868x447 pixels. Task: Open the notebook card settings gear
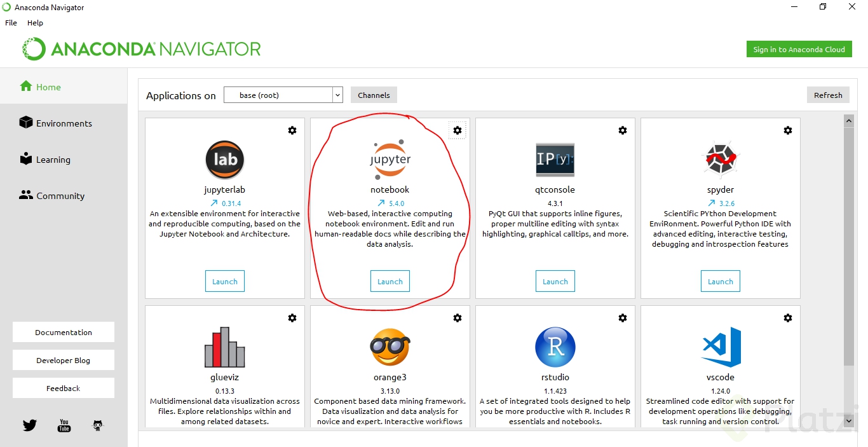(458, 130)
